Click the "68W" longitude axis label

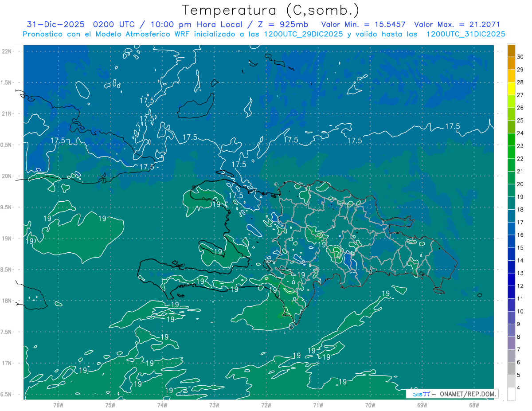click(473, 405)
